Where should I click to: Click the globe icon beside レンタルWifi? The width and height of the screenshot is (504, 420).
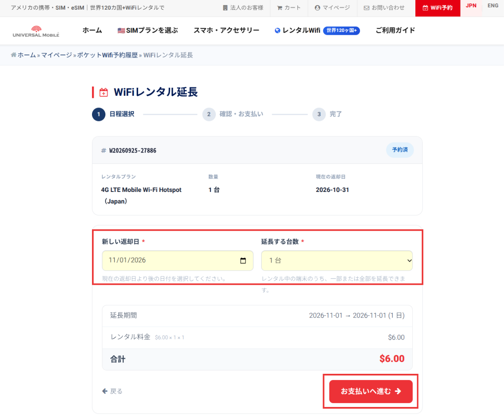[x=277, y=30]
